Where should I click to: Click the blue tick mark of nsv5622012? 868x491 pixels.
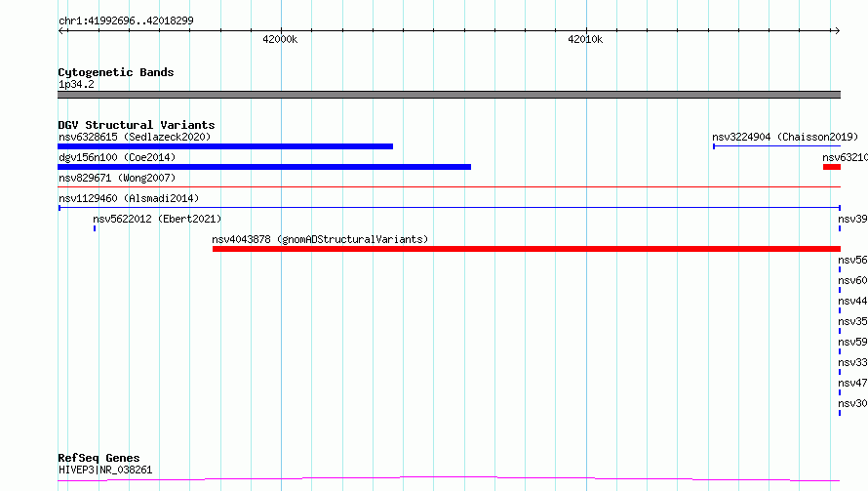tap(95, 228)
